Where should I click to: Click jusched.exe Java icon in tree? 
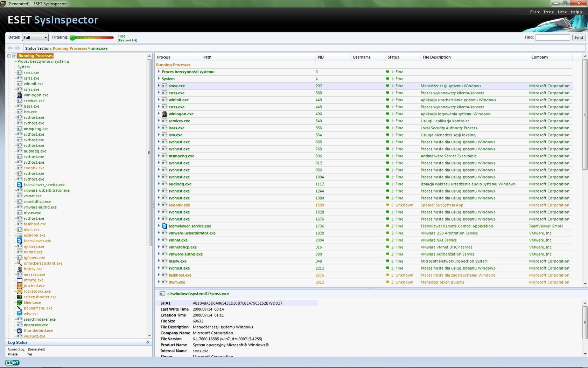(20, 286)
